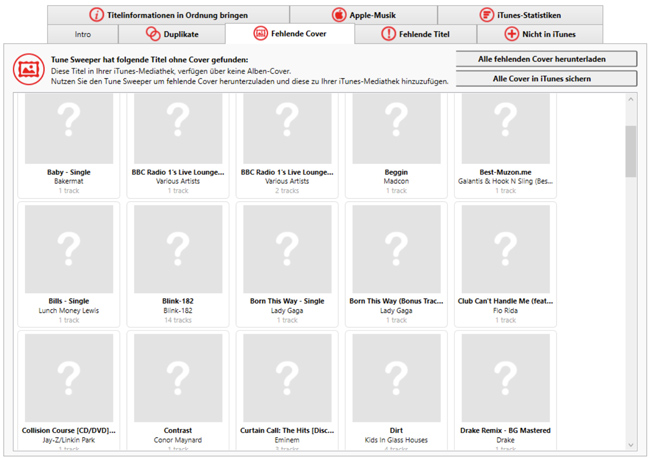
Task: Click the Nicht in iTunes plus icon
Action: pos(512,34)
